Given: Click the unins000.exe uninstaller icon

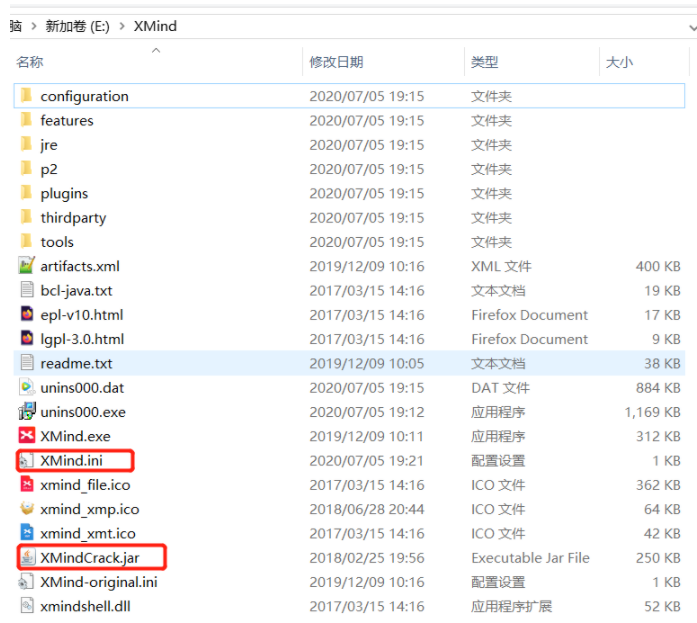Looking at the screenshot, I should [27, 411].
